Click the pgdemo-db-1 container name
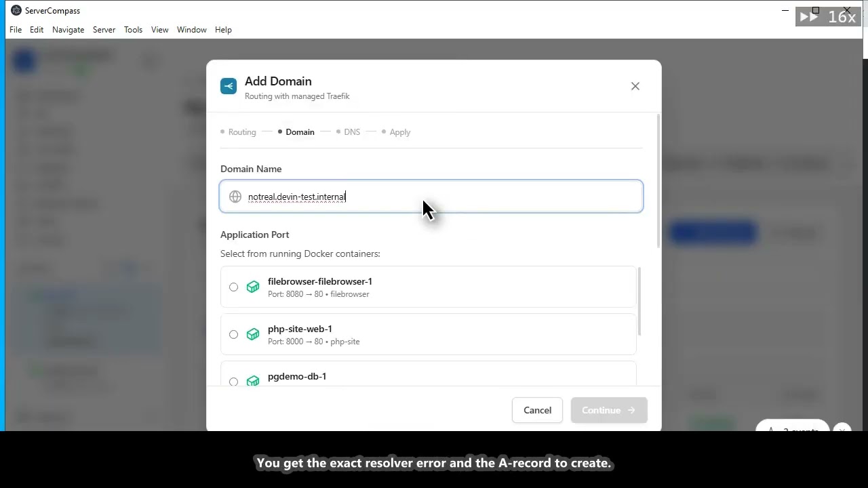Screen dimensions: 868x488 pyautogui.click(x=297, y=376)
